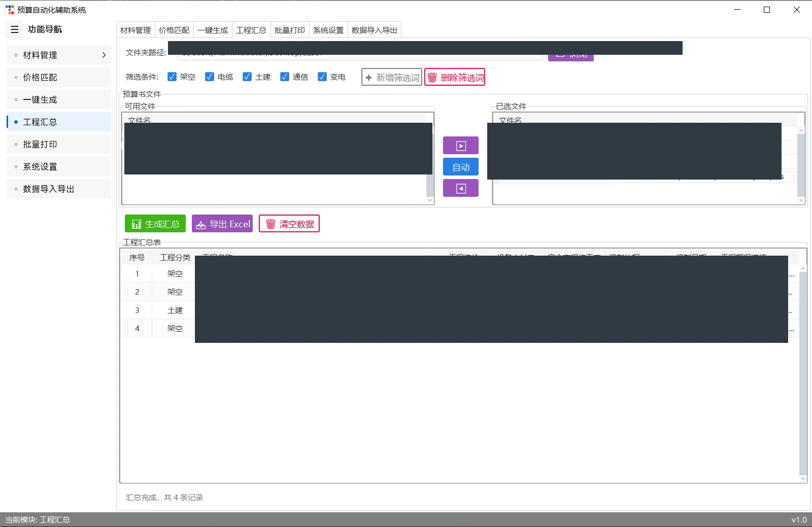Image resolution: width=812 pixels, height=527 pixels.
Task: Open 系统设置 in the sidebar
Action: point(59,166)
